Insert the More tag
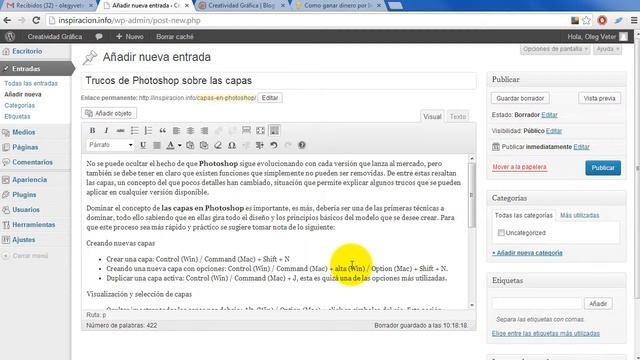This screenshot has height=360, width=640. pyautogui.click(x=246, y=131)
